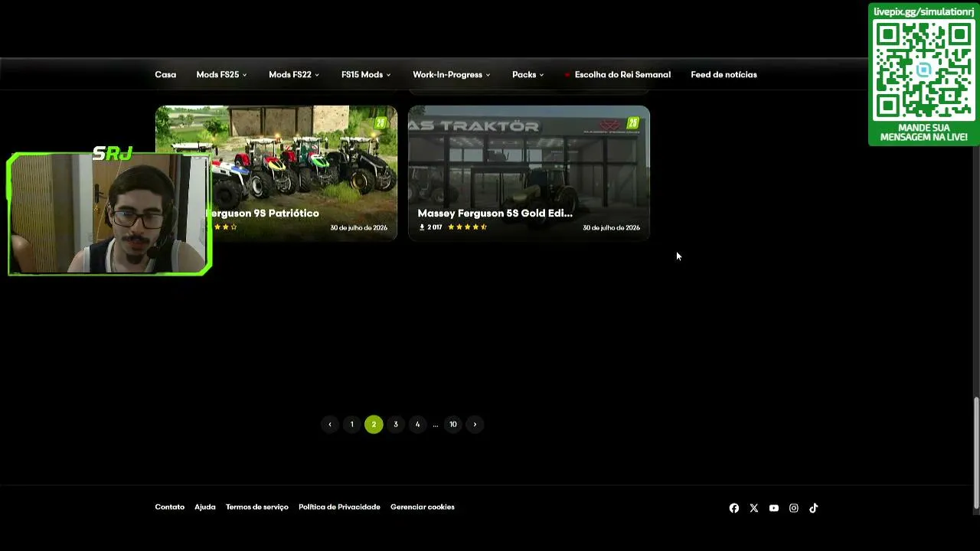Open the Termos de serviço link

pyautogui.click(x=257, y=507)
